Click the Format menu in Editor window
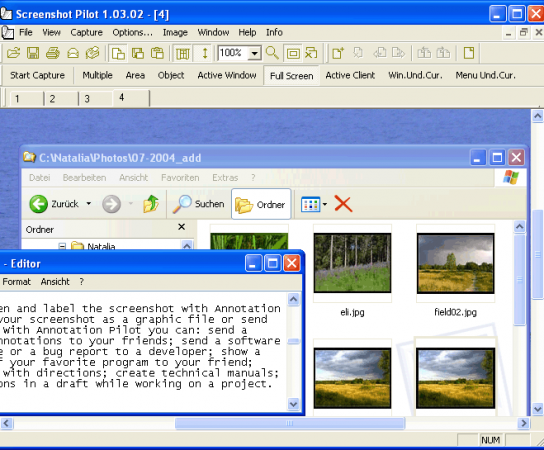Viewport: 544px width, 450px height. [x=16, y=282]
